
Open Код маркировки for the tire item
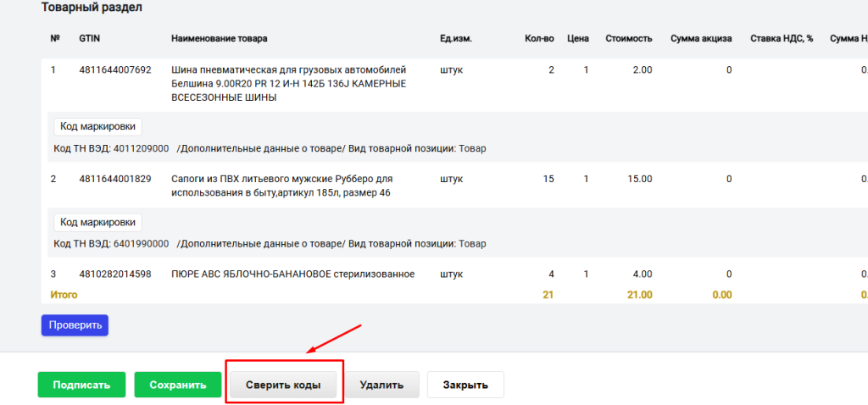97,126
